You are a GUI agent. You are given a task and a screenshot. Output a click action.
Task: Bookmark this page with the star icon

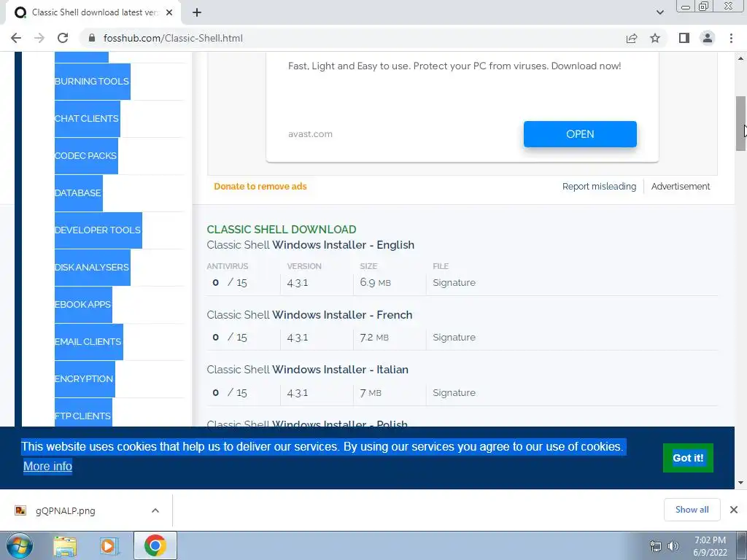tap(655, 38)
